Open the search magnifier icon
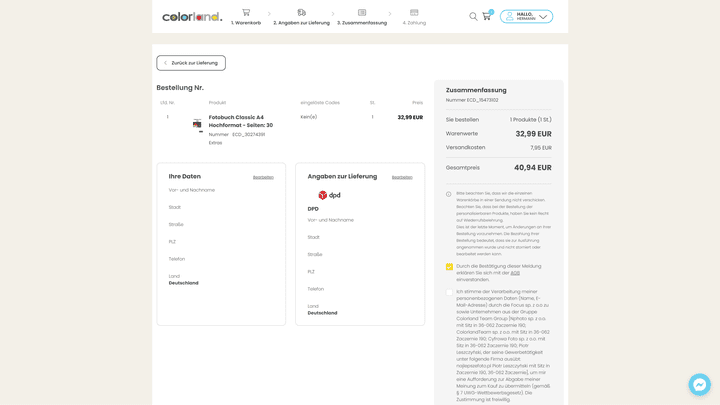 (x=473, y=17)
